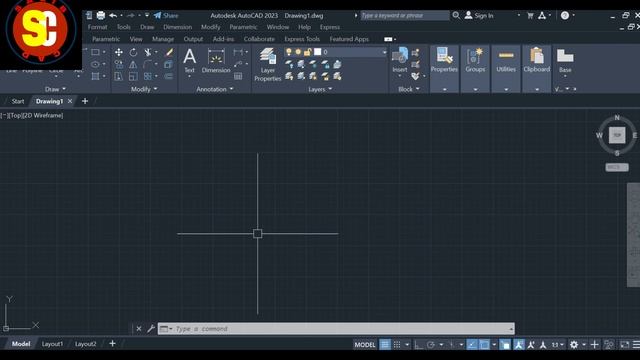
Task: Select the Copy tool in Modify panel
Action: pos(118,64)
